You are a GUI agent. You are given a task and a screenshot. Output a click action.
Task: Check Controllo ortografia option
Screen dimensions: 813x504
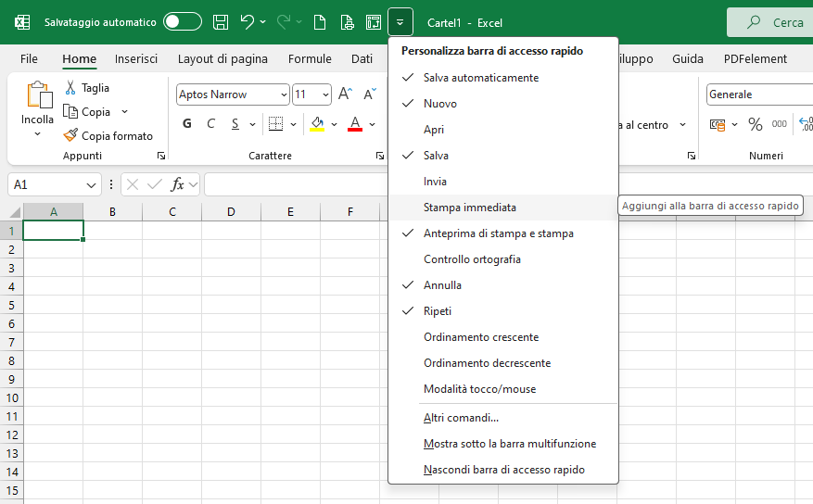[503, 259]
